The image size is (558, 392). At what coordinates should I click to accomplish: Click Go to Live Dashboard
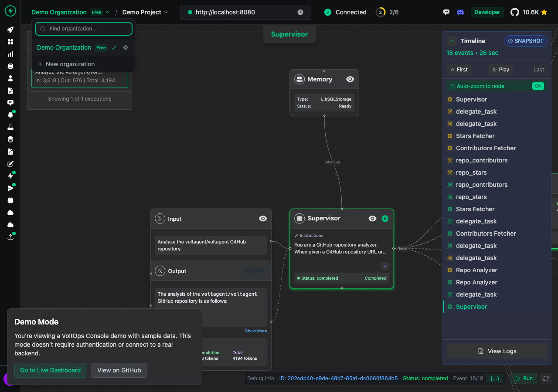[50, 370]
